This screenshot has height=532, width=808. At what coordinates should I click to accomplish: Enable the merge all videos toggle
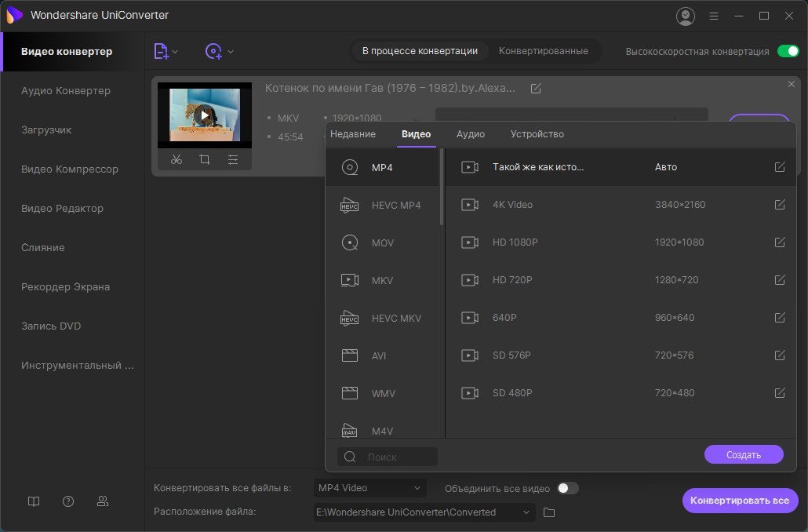tap(567, 488)
